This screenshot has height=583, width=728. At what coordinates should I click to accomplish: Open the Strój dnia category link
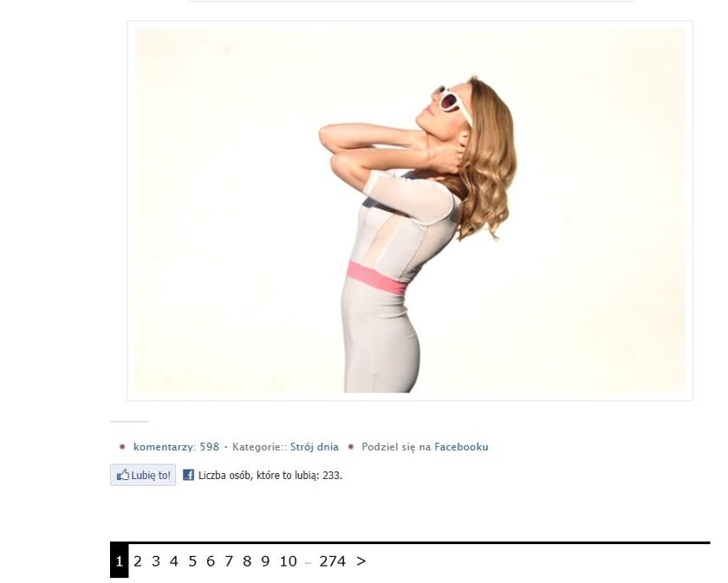(315, 447)
